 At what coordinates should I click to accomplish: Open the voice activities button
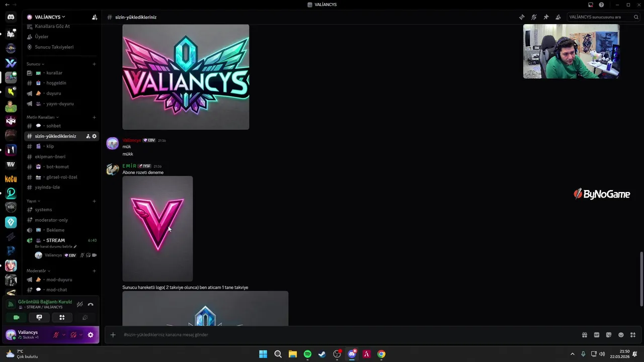coord(62,317)
